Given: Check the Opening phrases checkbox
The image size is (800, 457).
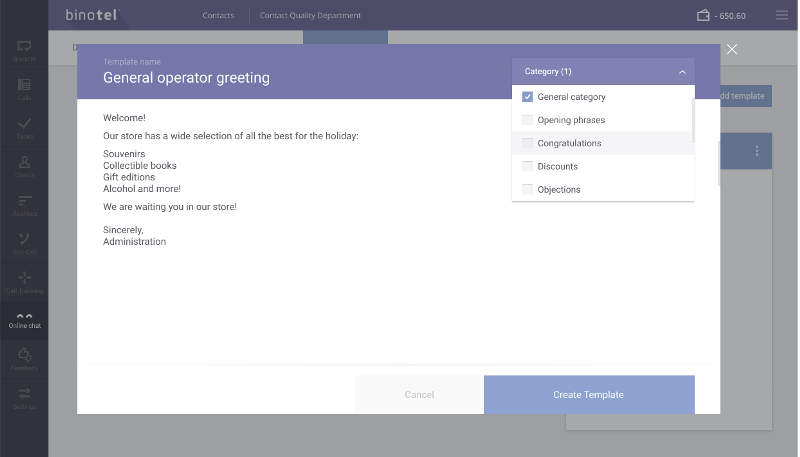Looking at the screenshot, I should [x=527, y=120].
